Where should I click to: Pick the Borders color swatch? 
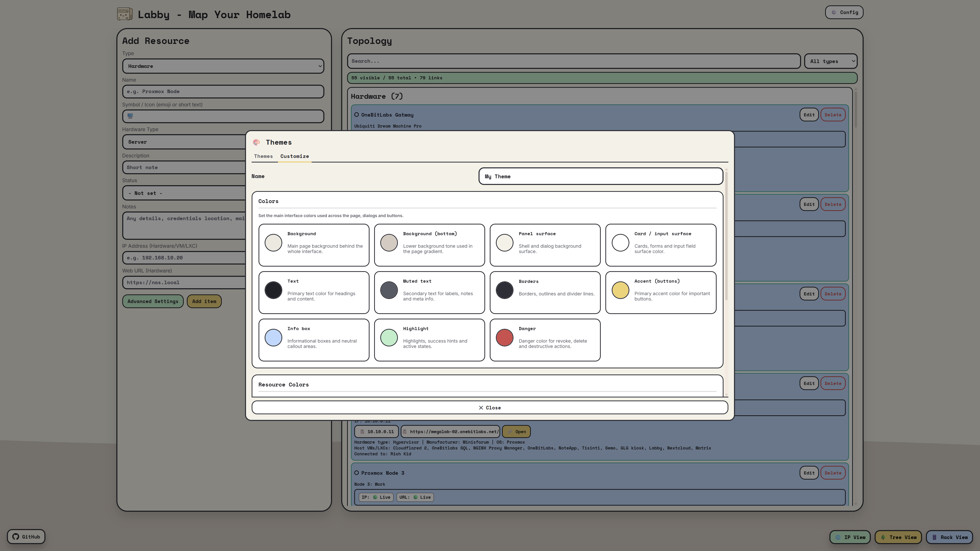coord(505,290)
